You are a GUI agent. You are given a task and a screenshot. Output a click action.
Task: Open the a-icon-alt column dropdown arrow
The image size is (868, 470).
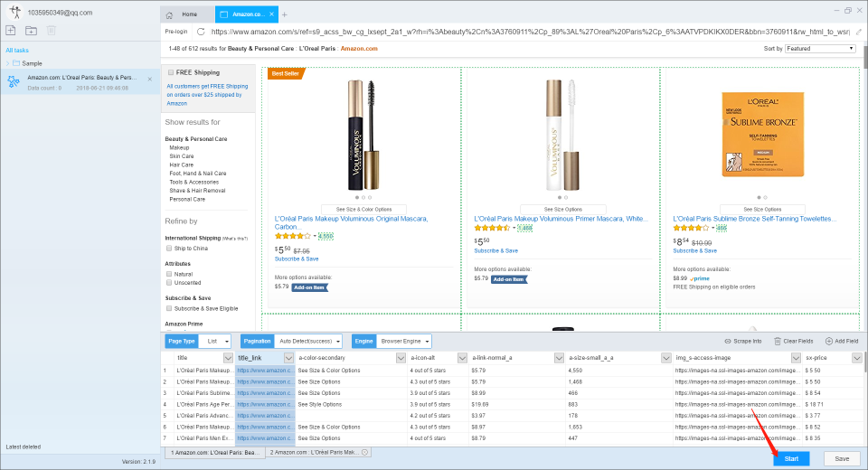[462, 358]
